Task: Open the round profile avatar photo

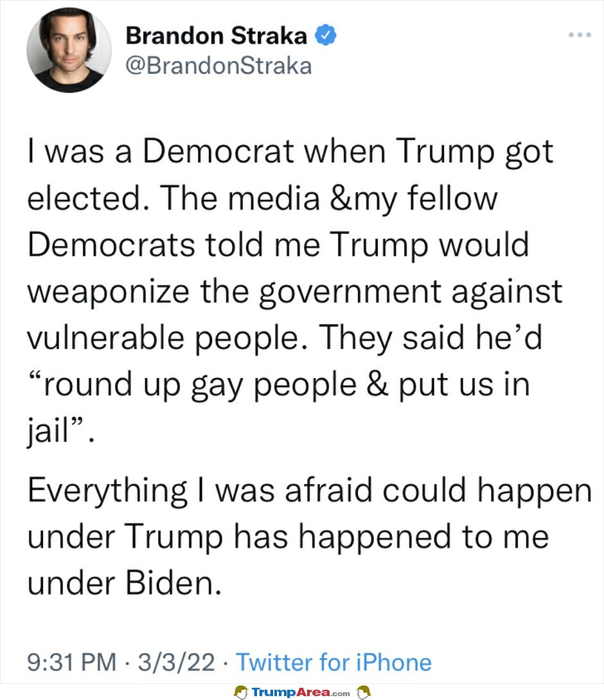Action: [x=69, y=50]
